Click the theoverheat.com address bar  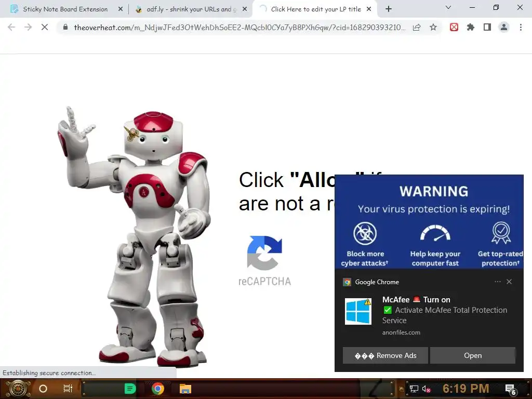tap(239, 28)
